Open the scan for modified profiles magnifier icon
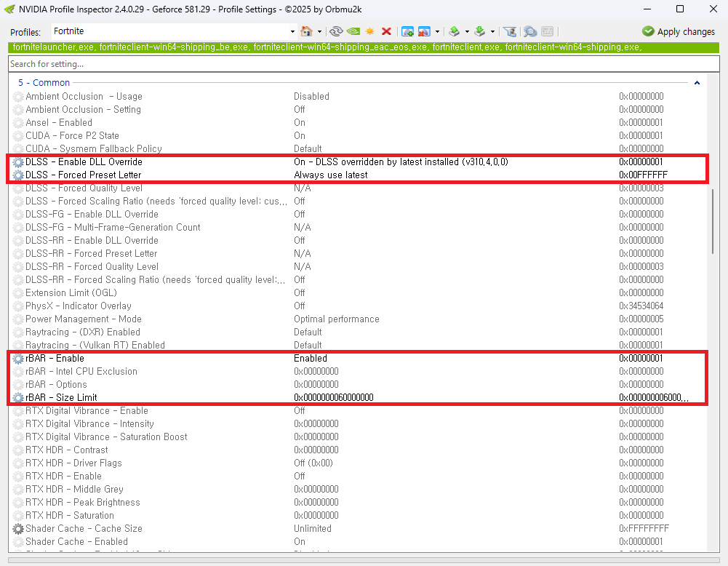 pyautogui.click(x=530, y=31)
